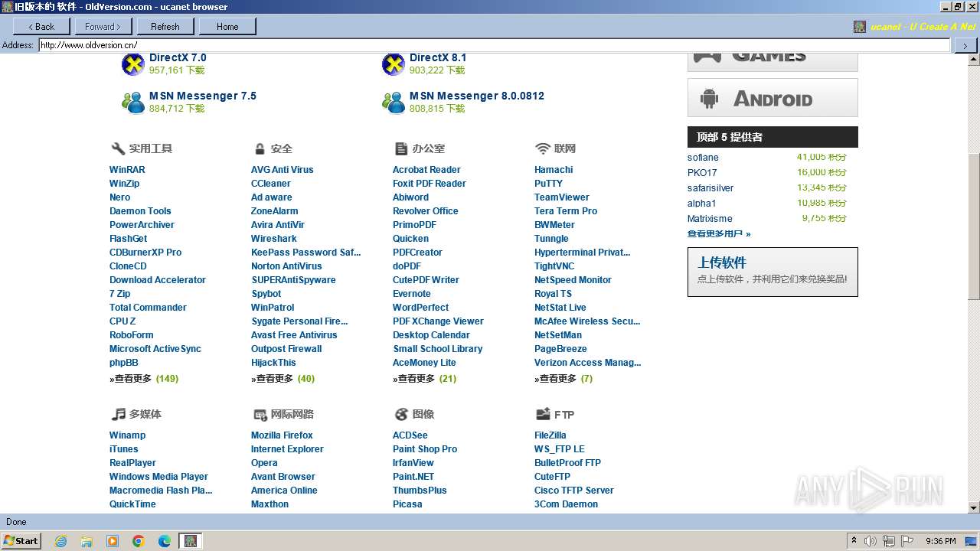Open the Avant Browser link
This screenshot has height=551, width=980.
[x=283, y=477]
